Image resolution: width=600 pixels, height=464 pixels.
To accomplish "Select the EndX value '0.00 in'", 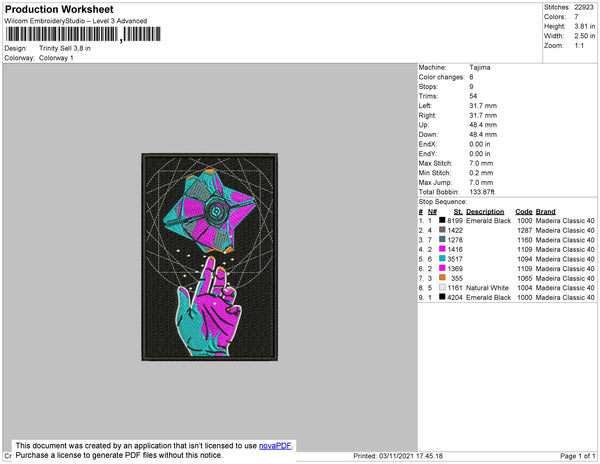I will pyautogui.click(x=480, y=144).
